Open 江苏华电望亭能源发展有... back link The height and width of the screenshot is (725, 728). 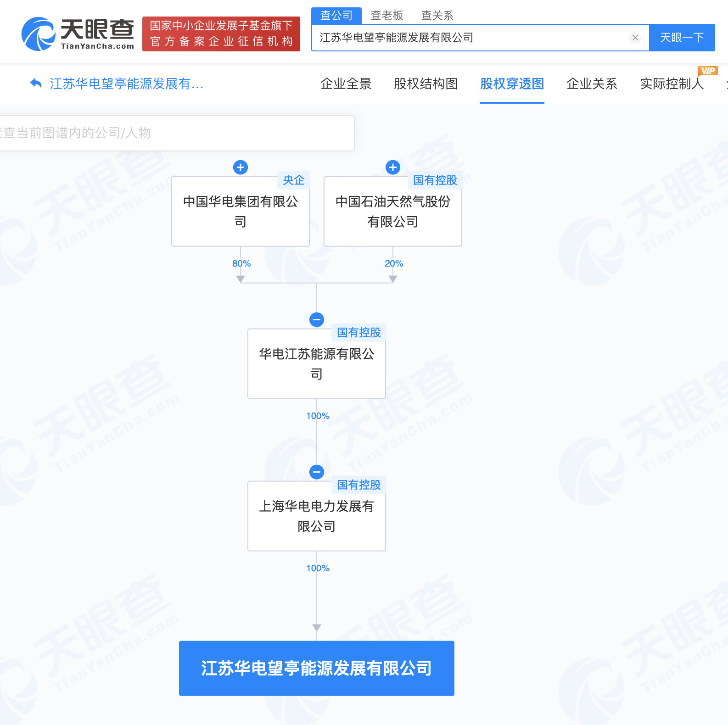coord(126,84)
